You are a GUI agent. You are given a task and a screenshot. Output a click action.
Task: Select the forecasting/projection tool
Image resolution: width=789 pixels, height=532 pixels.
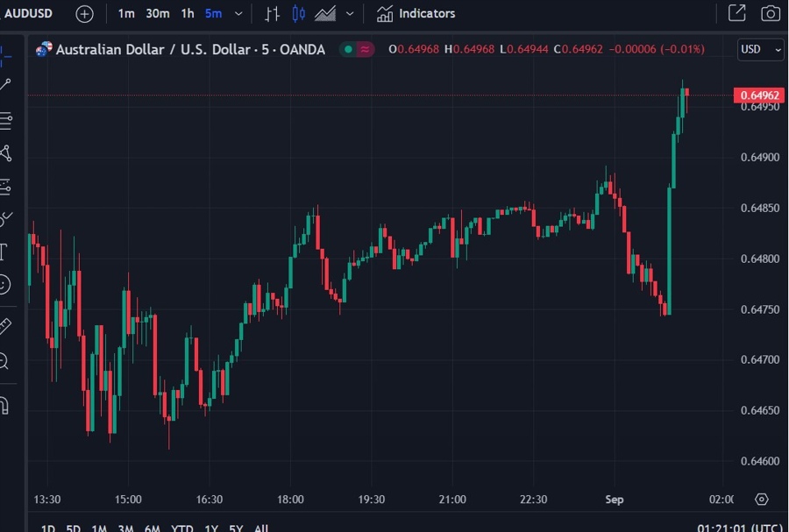pyautogui.click(x=5, y=187)
